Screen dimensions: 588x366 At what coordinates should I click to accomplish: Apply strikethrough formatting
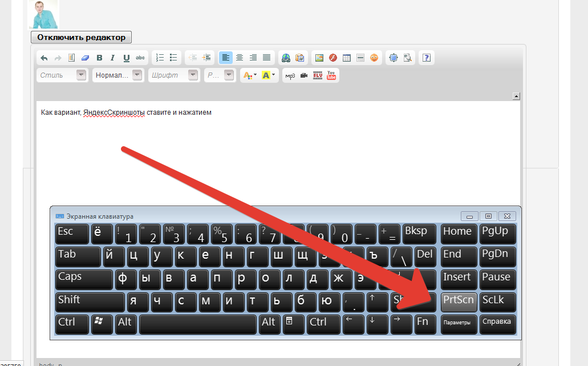[x=140, y=58]
